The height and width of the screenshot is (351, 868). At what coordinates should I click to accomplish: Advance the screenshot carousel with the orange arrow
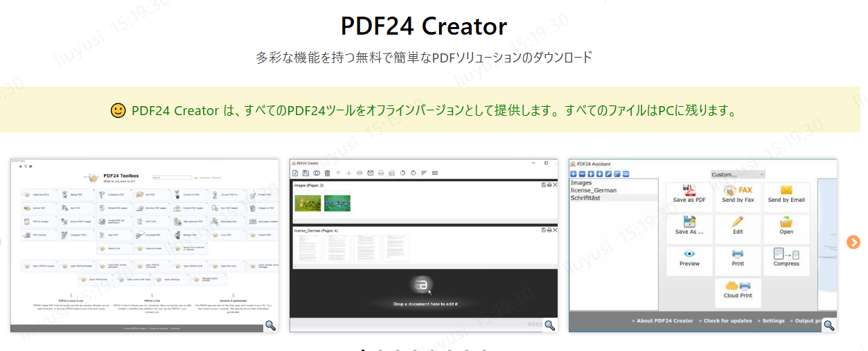(853, 242)
